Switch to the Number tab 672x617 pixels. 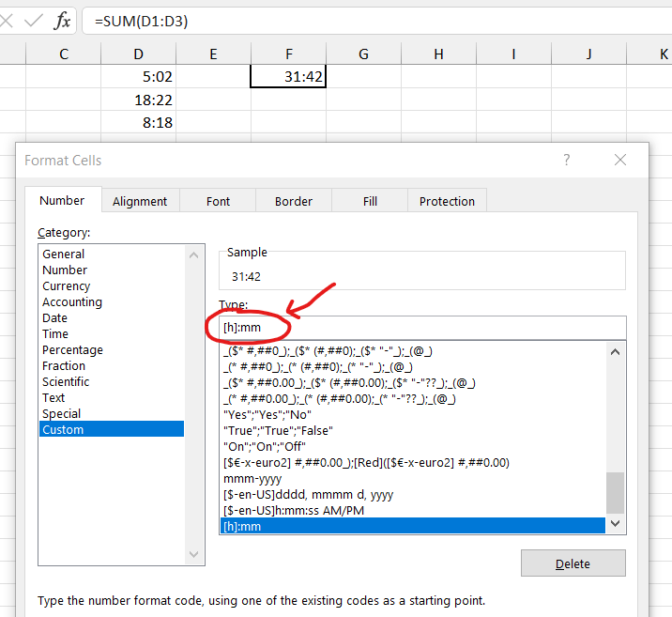click(x=63, y=200)
